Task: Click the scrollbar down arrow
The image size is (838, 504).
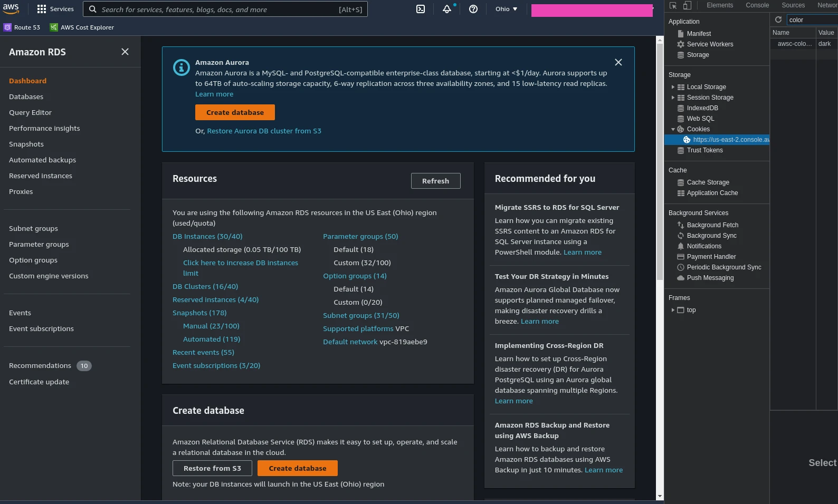Action: 660,497
